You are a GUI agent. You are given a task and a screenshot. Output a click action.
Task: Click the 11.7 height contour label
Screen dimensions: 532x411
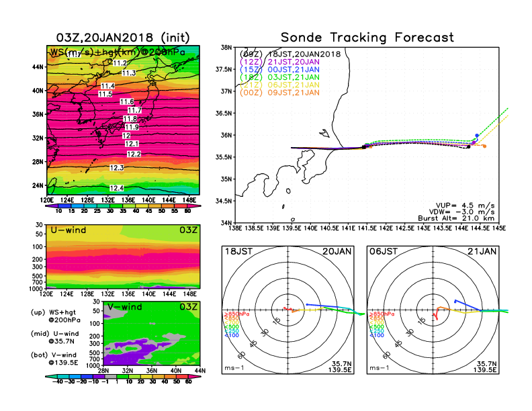pyautogui.click(x=134, y=110)
